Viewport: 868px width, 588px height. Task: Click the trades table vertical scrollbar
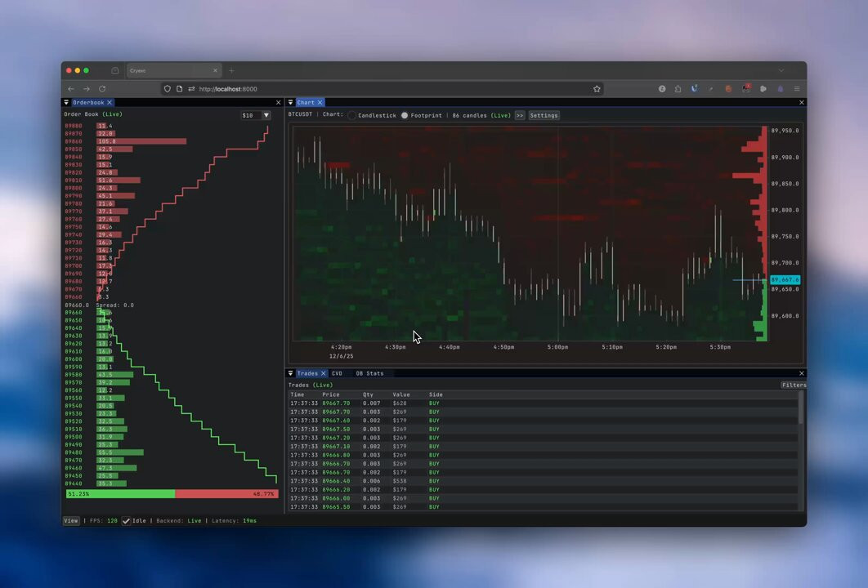coord(800,408)
